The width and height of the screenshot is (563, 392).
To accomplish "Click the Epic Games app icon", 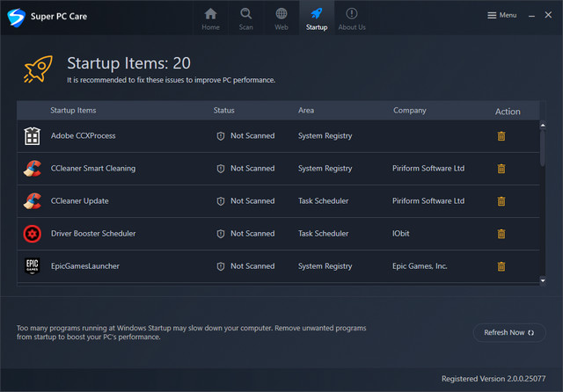I will (x=33, y=266).
